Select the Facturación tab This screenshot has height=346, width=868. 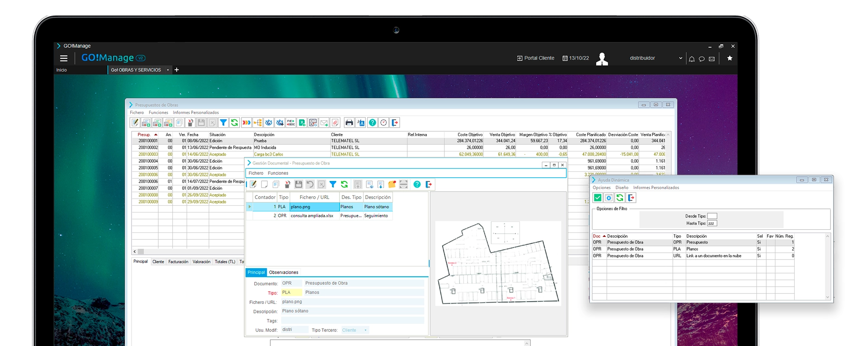(178, 261)
